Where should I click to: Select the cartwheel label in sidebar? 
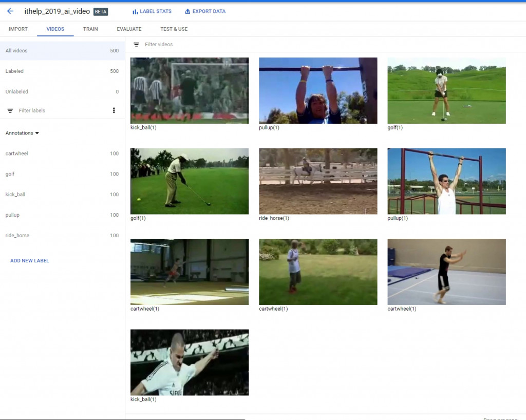62,154
